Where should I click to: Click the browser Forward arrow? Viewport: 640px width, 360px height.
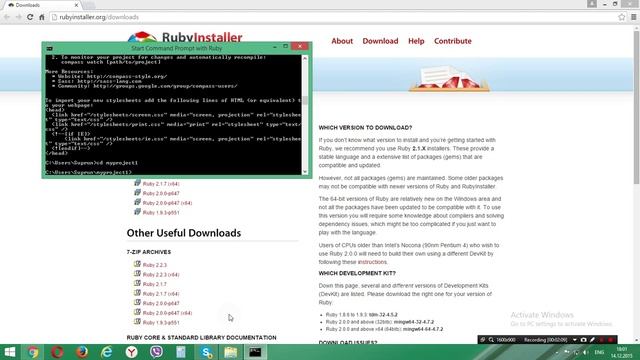[18, 17]
